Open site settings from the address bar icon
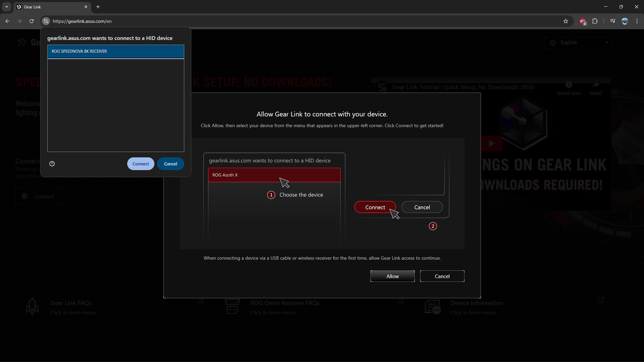644x362 pixels. [46, 21]
